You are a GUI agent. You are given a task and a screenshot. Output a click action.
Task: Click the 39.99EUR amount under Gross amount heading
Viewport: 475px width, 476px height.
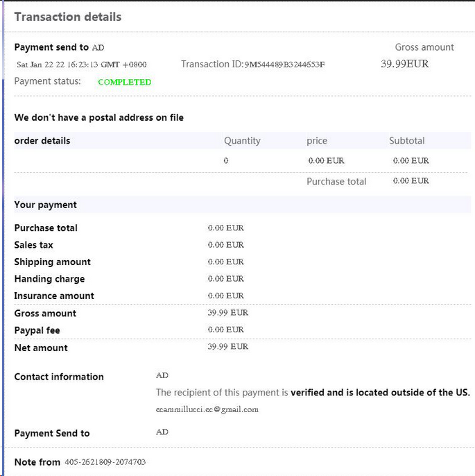[405, 64]
